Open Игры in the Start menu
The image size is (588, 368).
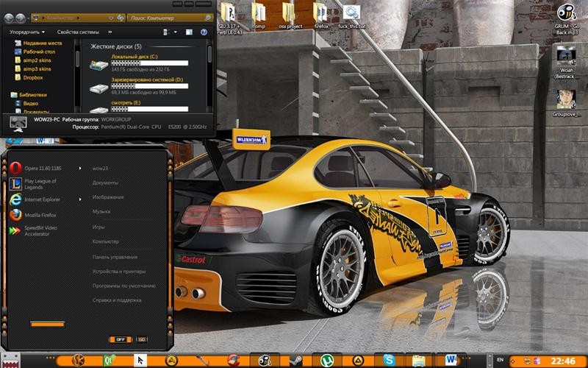point(98,227)
